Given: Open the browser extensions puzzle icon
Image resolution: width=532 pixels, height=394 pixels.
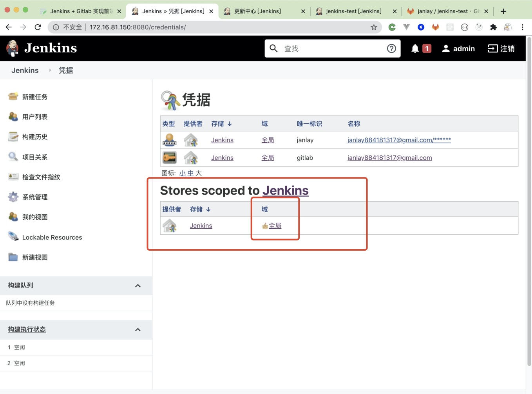Looking at the screenshot, I should (493, 27).
